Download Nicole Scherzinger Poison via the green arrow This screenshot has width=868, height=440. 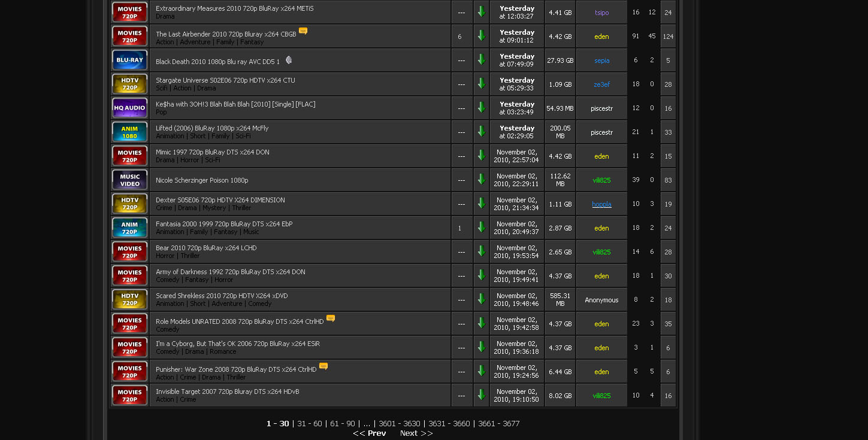(x=481, y=179)
